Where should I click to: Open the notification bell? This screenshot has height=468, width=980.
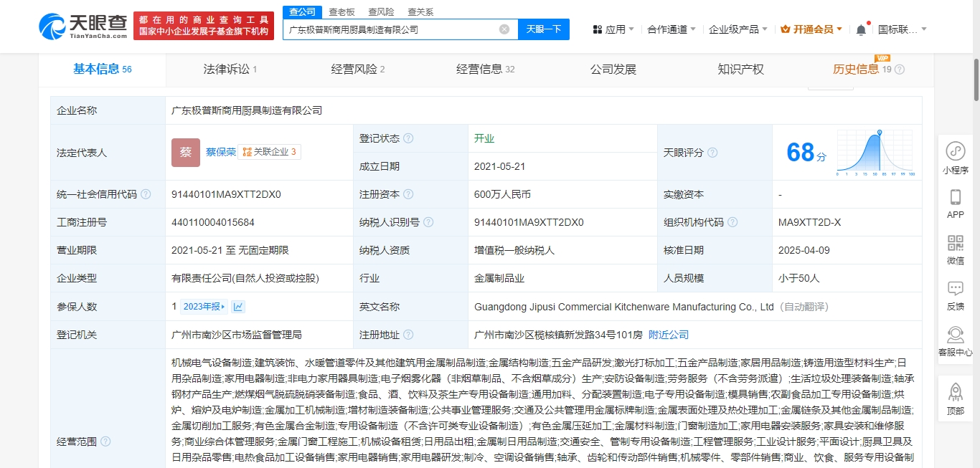click(861, 29)
